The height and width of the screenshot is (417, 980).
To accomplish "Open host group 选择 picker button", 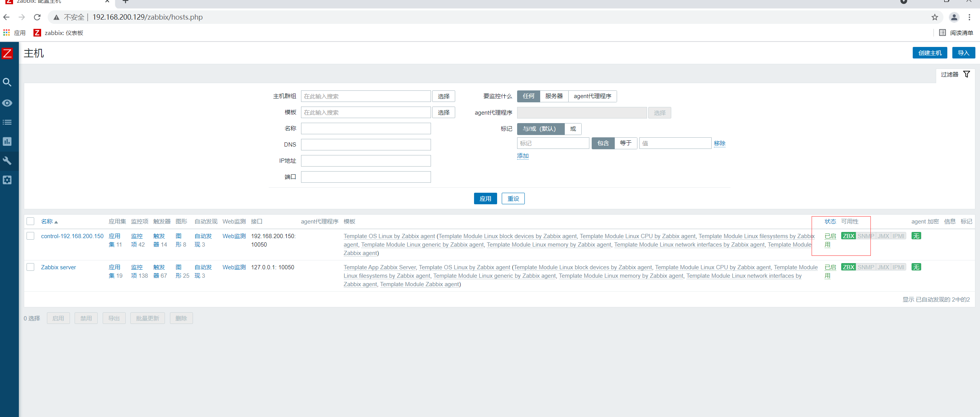I will click(x=443, y=96).
